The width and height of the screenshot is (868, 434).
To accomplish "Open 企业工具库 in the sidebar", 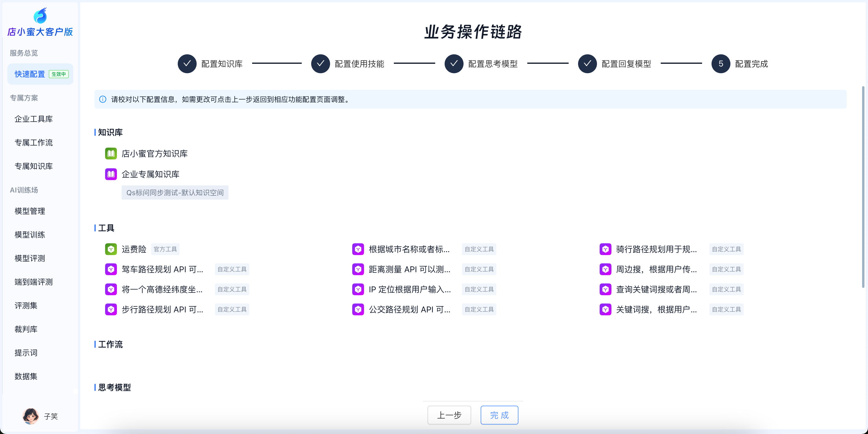I will (34, 119).
